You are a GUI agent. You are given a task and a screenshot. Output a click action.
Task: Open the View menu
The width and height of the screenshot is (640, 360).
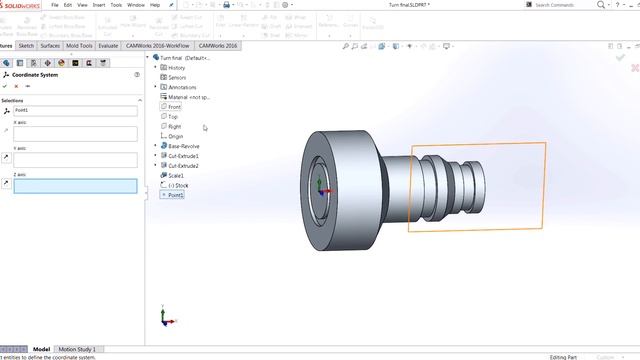coord(82,5)
